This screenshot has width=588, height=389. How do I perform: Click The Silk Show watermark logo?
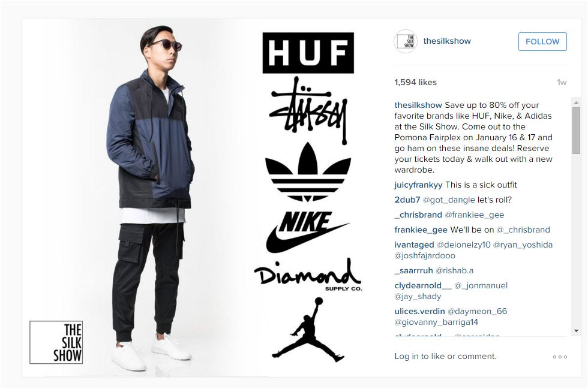[56, 342]
